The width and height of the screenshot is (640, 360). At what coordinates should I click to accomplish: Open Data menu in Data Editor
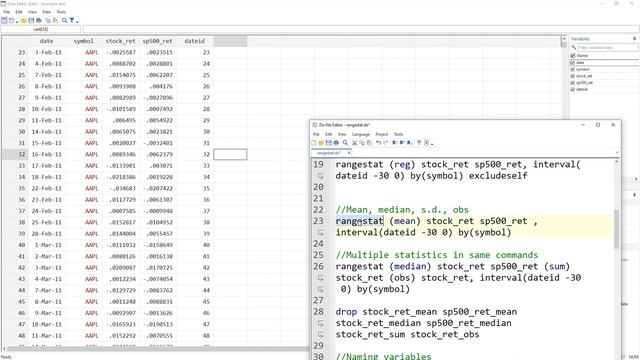pos(47,12)
